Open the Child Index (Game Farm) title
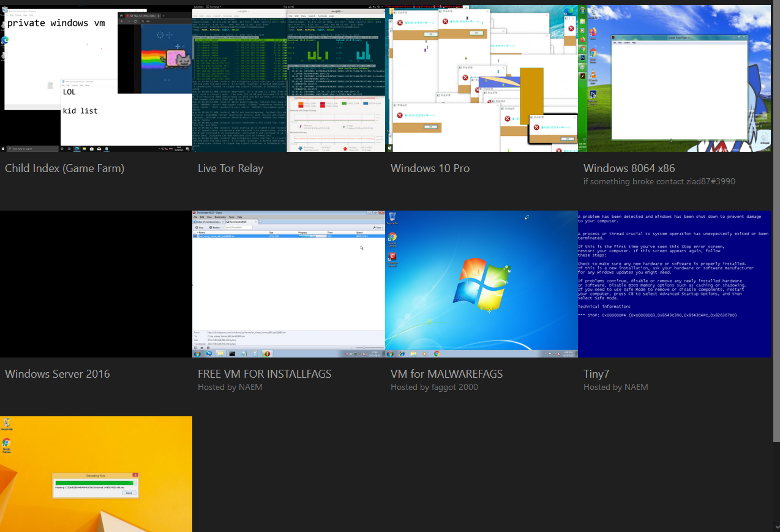The image size is (780, 532). 64,168
